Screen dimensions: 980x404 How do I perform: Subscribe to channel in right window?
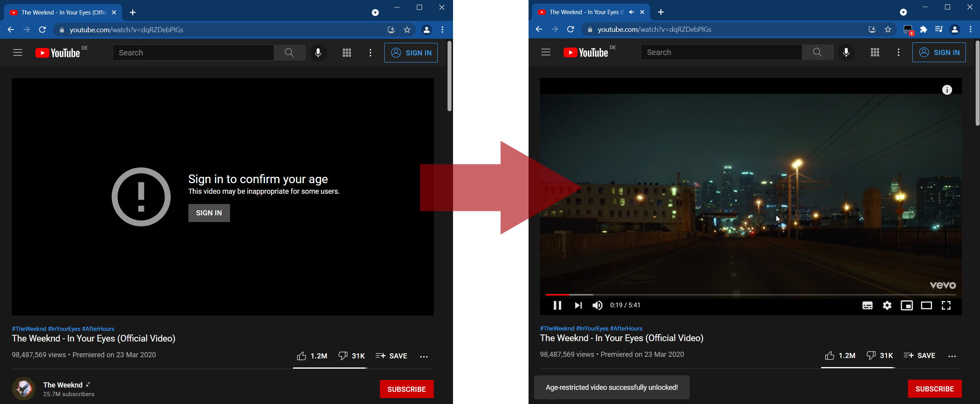coord(935,389)
